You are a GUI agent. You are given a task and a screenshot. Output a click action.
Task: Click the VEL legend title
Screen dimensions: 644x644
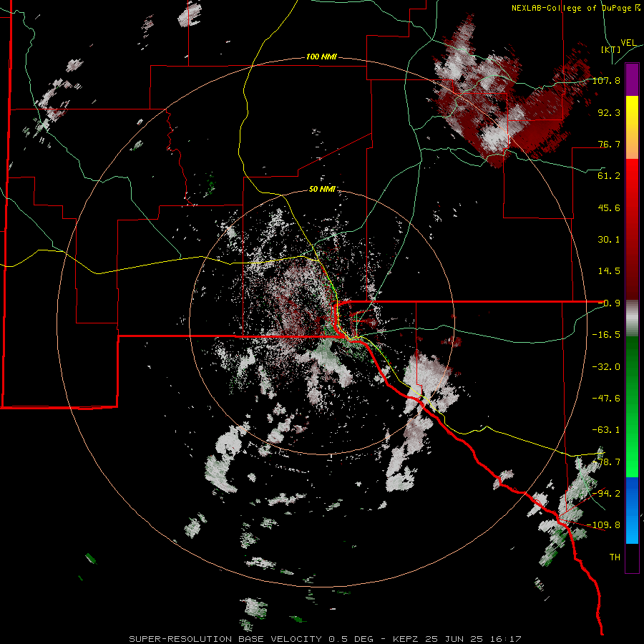tap(628, 43)
